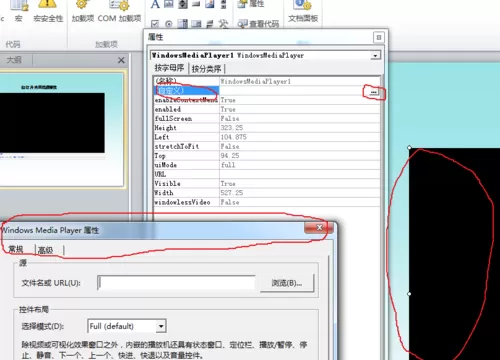Select the fullScreen property row
The height and width of the screenshot is (360, 500).
[266, 119]
